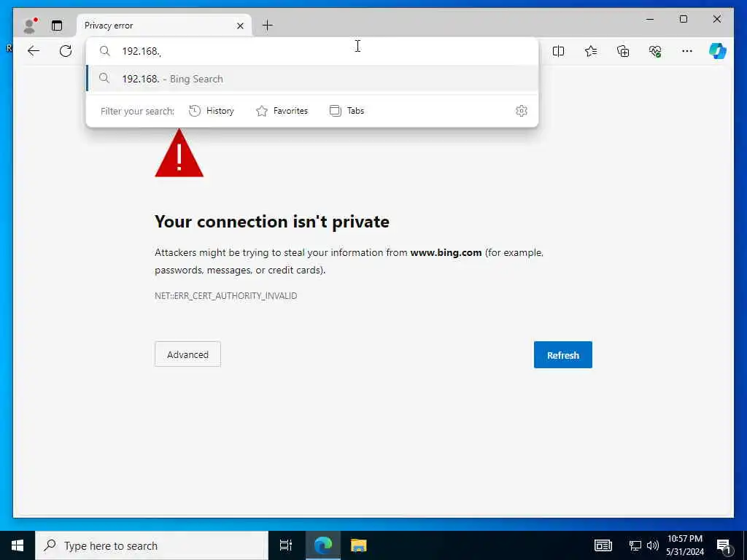Filter search by Tabs

point(347,111)
